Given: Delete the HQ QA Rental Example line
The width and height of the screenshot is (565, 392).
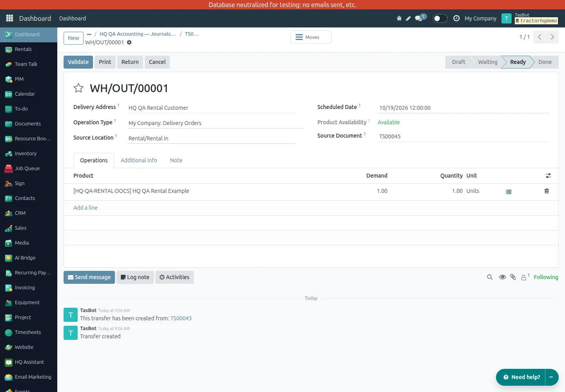Looking at the screenshot, I should coord(547,191).
